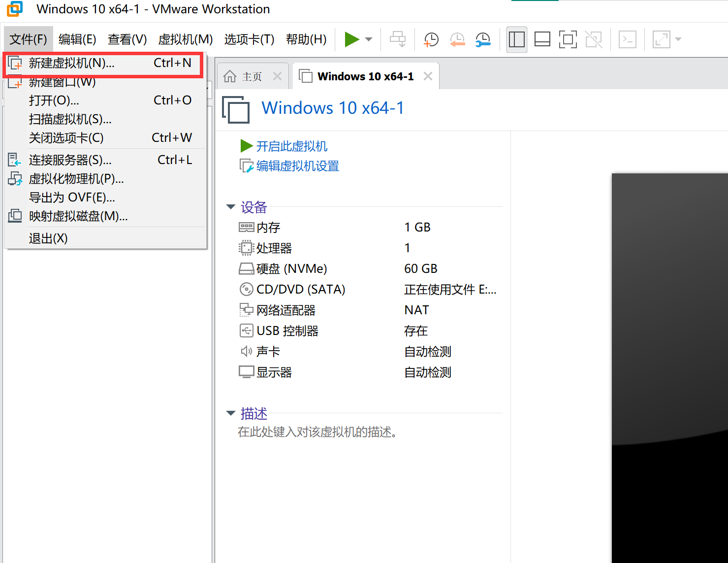Image resolution: width=728 pixels, height=563 pixels.
Task: Click the home icon on 主页 tab
Action: pos(230,76)
